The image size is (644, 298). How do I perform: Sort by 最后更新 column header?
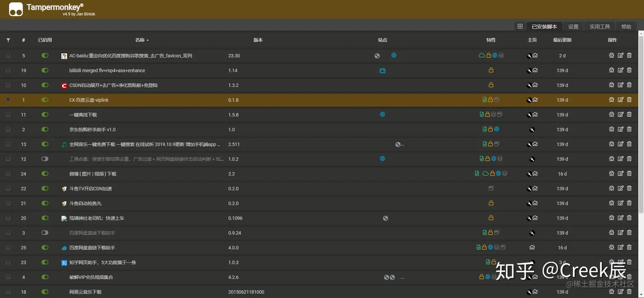[x=562, y=40]
